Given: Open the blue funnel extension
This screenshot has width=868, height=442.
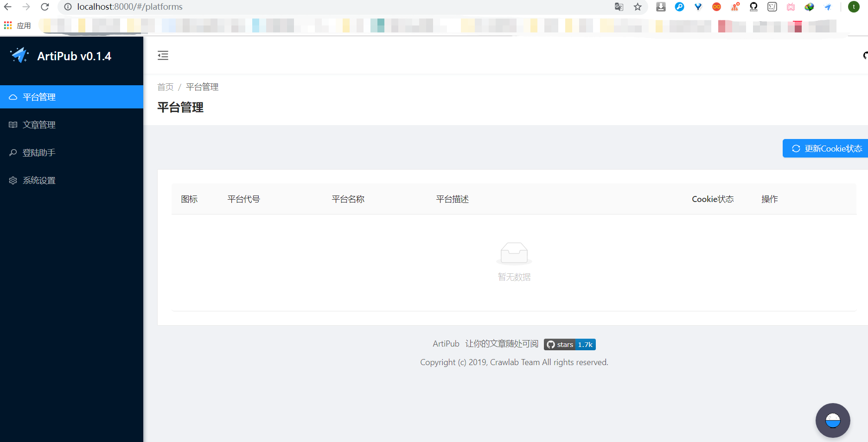Looking at the screenshot, I should point(698,7).
